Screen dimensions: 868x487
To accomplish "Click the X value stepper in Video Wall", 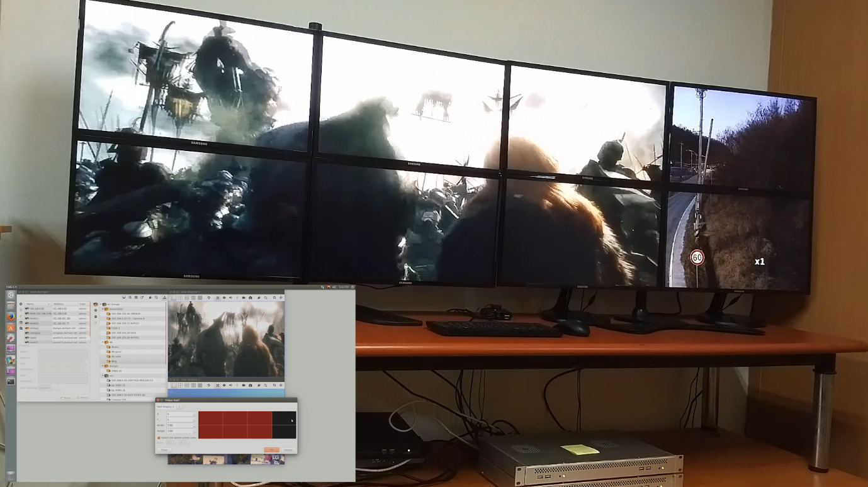I will 194,414.
